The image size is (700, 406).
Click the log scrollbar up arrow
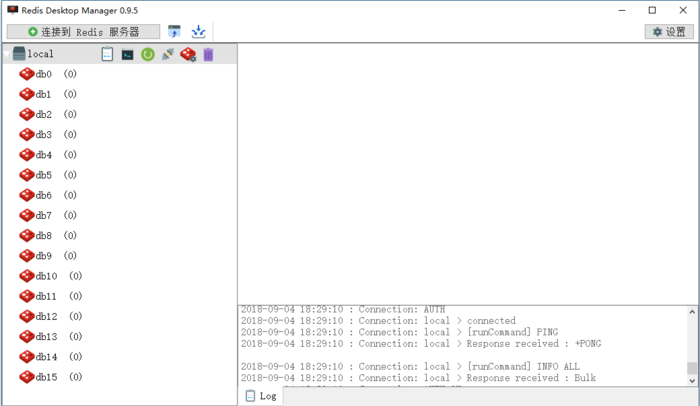pos(692,312)
